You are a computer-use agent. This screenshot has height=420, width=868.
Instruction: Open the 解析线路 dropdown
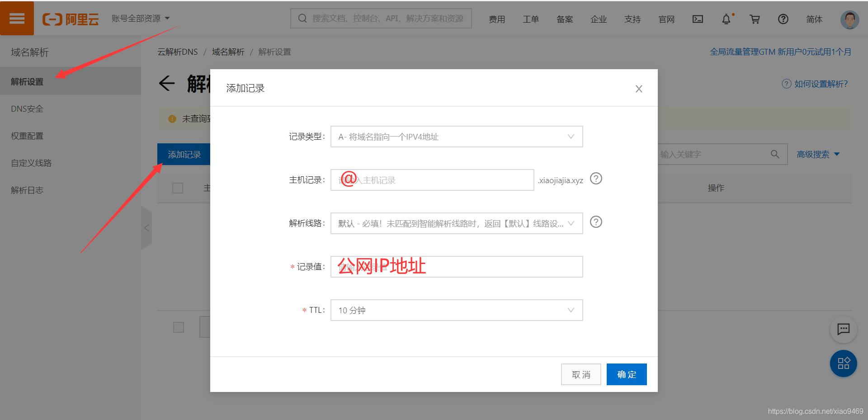pos(457,223)
